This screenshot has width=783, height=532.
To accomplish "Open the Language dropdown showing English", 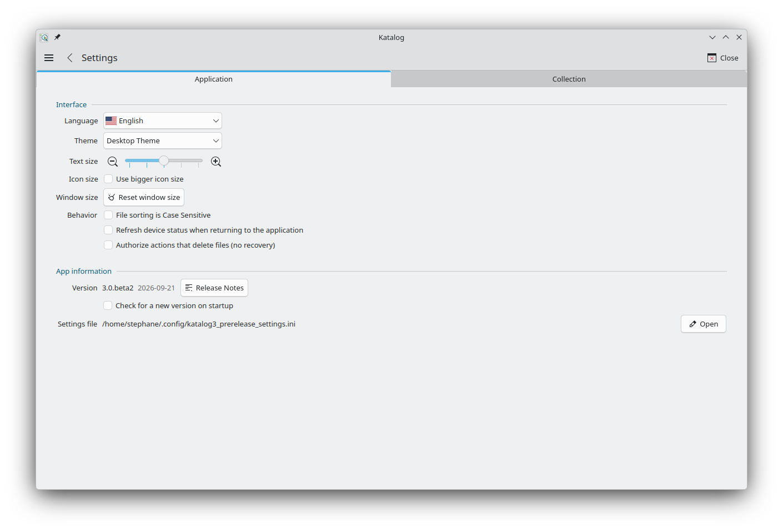I will point(163,121).
